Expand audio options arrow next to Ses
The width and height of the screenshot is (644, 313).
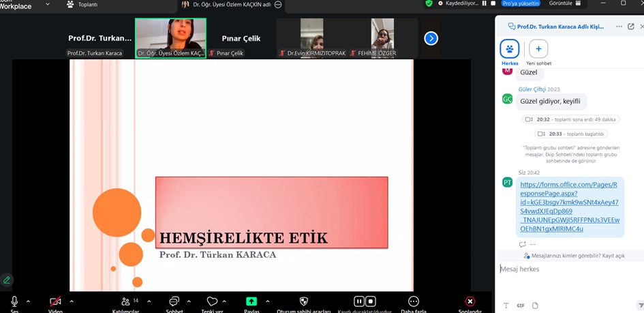(x=28, y=301)
